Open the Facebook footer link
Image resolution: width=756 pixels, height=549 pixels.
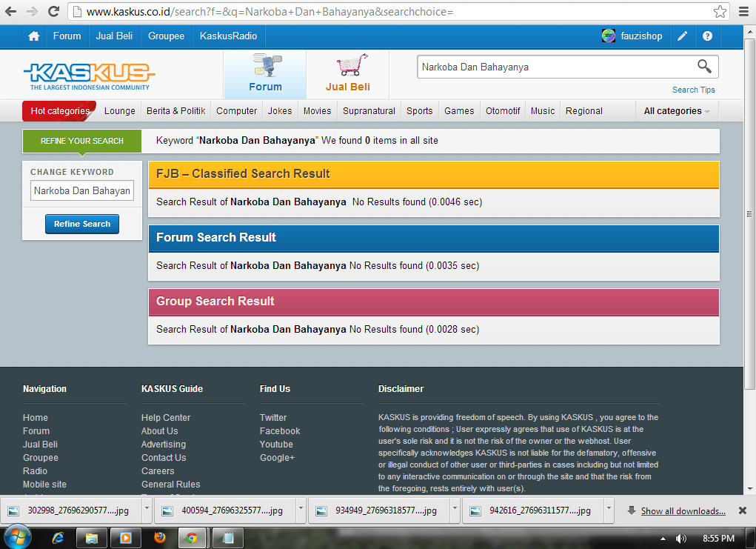tap(280, 431)
